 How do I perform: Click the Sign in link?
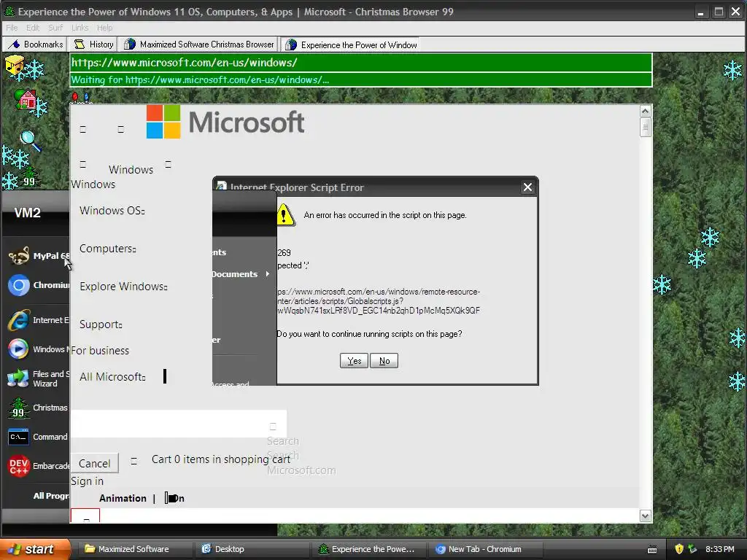pos(88,481)
